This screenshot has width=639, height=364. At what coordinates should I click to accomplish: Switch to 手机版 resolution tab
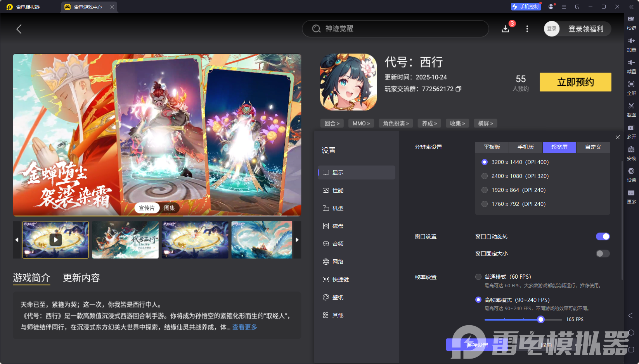pos(526,147)
